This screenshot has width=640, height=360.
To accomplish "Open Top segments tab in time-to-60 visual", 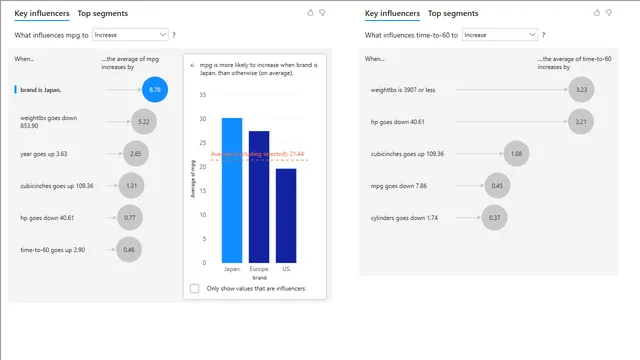I will click(x=453, y=13).
